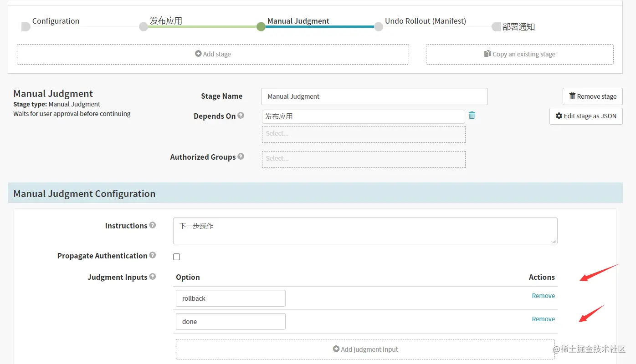Select the Undo Rollout (Manifest) stage node
636x364 pixels.
coord(378,27)
